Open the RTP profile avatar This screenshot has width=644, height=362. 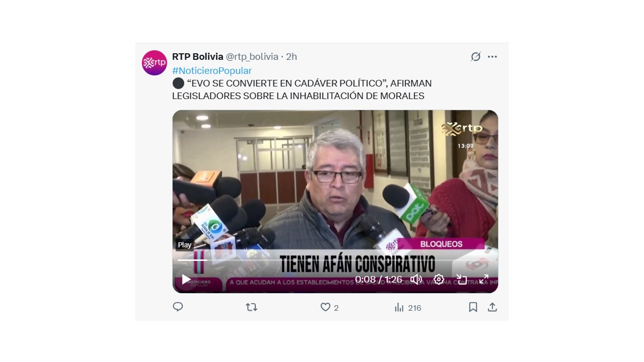(x=154, y=63)
